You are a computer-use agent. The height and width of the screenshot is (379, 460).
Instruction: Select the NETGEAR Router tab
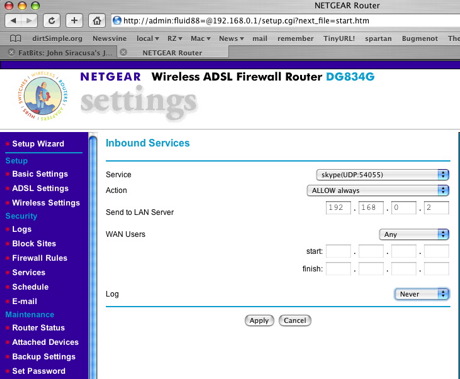[x=172, y=53]
